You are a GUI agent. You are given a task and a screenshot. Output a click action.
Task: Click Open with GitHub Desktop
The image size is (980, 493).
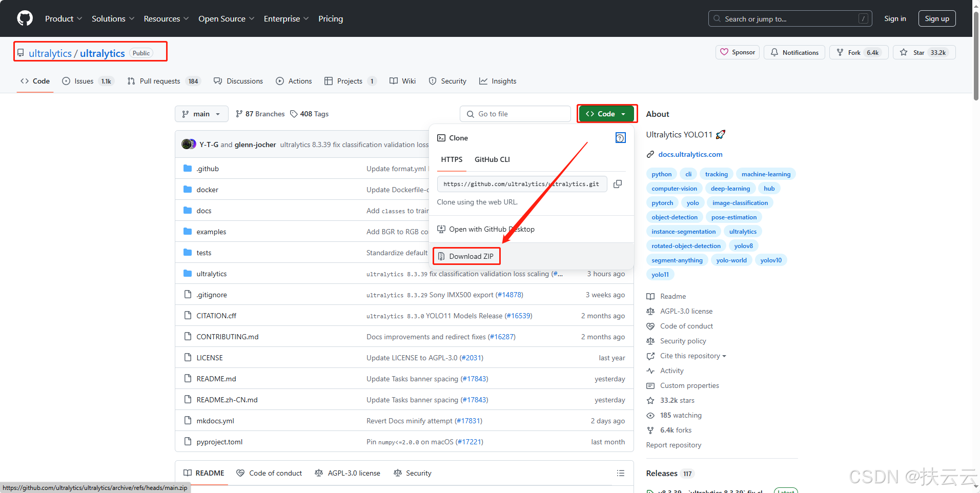click(486, 229)
